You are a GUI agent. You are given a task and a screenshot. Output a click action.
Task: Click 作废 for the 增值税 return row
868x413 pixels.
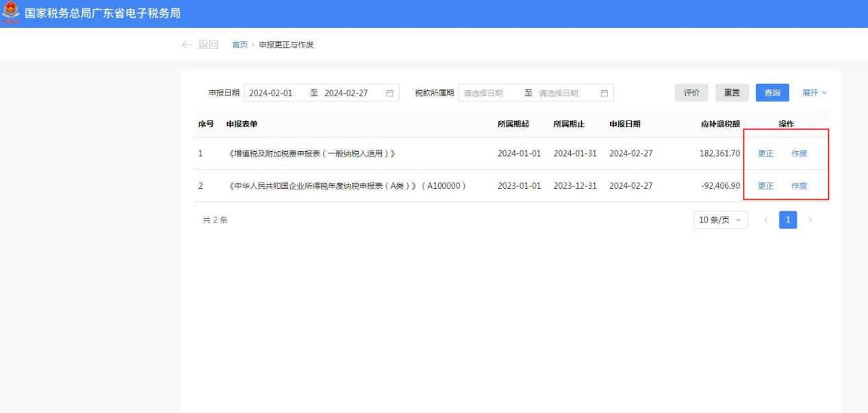pyautogui.click(x=799, y=153)
